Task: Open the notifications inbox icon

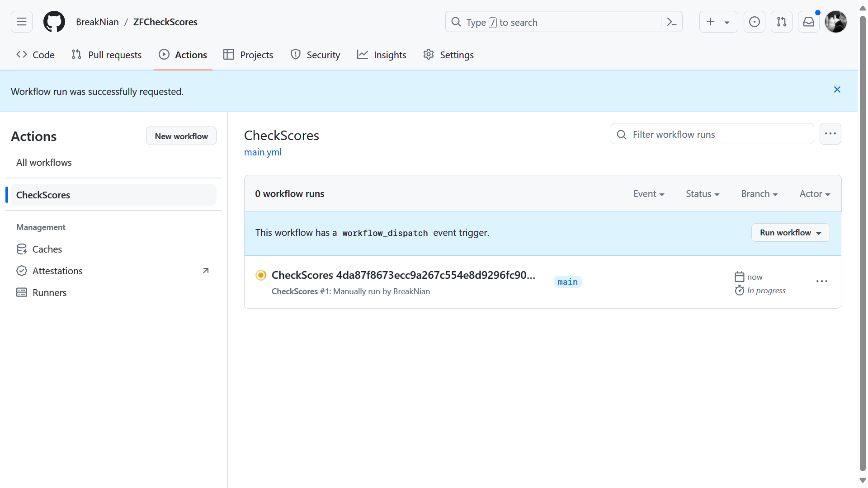Action: (x=809, y=22)
